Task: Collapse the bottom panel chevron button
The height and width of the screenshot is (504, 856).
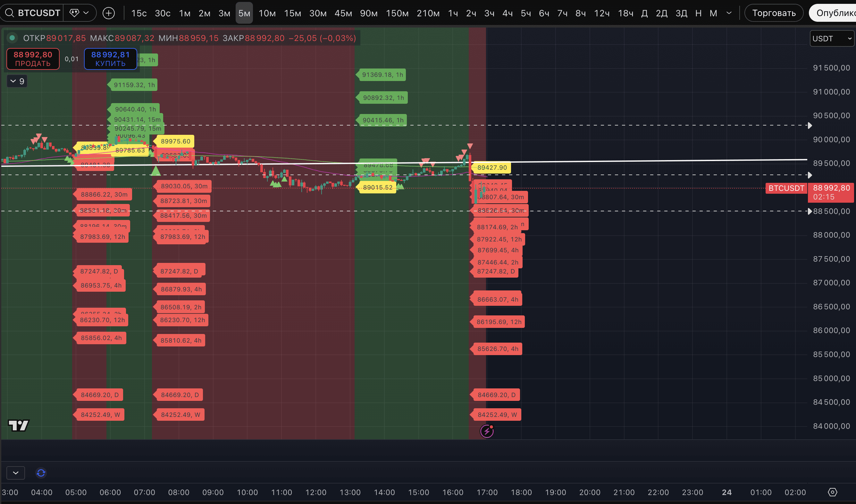Action: [16, 473]
